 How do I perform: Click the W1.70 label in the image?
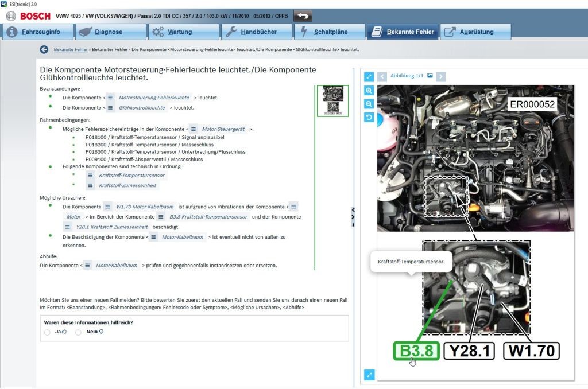531,351
